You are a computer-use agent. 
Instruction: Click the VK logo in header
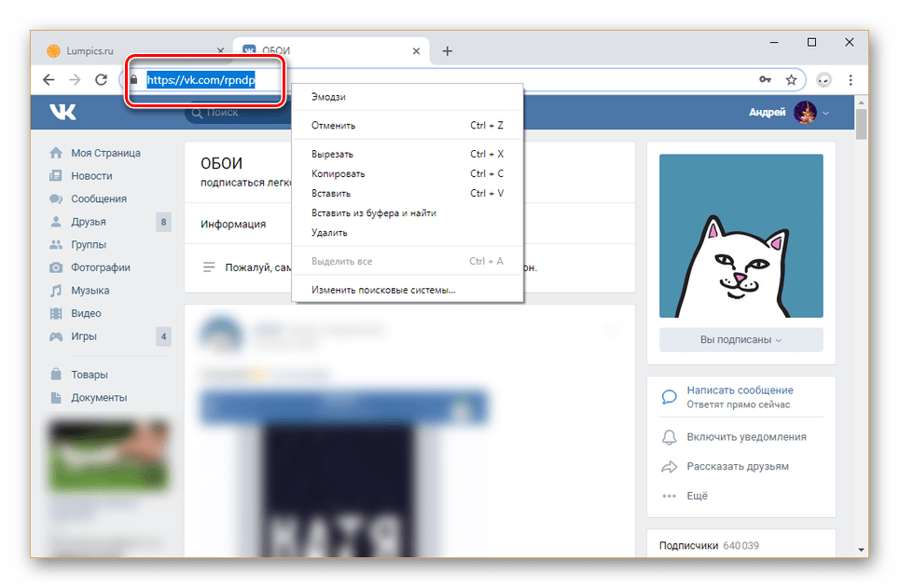62,112
